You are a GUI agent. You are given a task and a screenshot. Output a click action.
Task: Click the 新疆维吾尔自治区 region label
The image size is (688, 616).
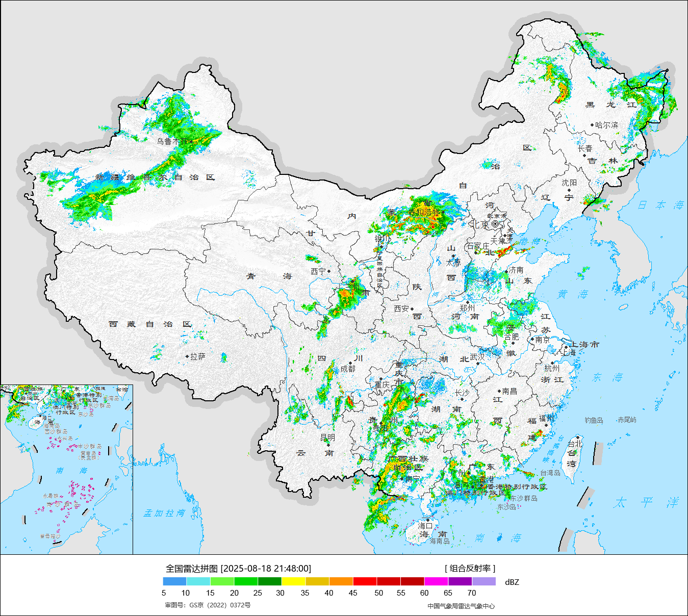(155, 177)
